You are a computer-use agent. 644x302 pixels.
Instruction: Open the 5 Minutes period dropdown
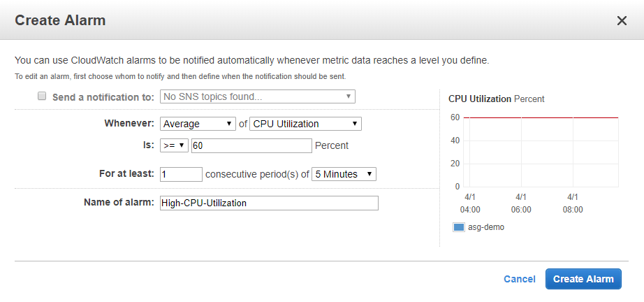(344, 174)
